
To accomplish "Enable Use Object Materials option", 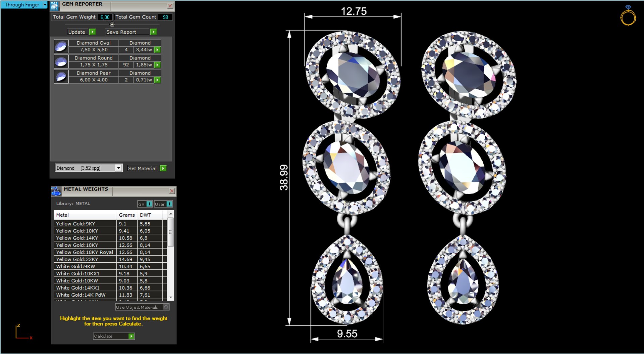I will (x=166, y=307).
